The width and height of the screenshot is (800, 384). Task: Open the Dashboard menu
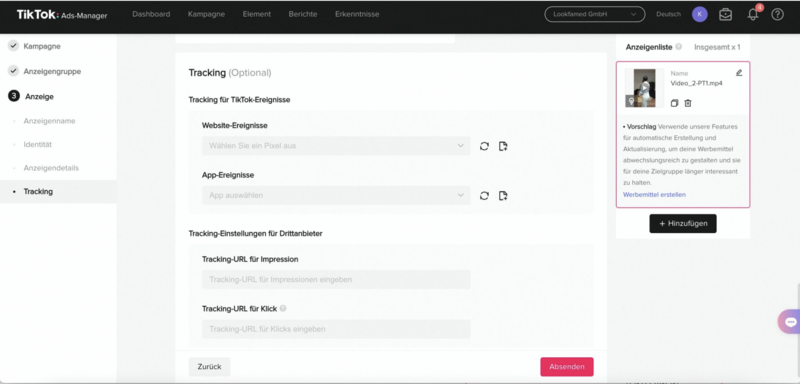point(151,14)
